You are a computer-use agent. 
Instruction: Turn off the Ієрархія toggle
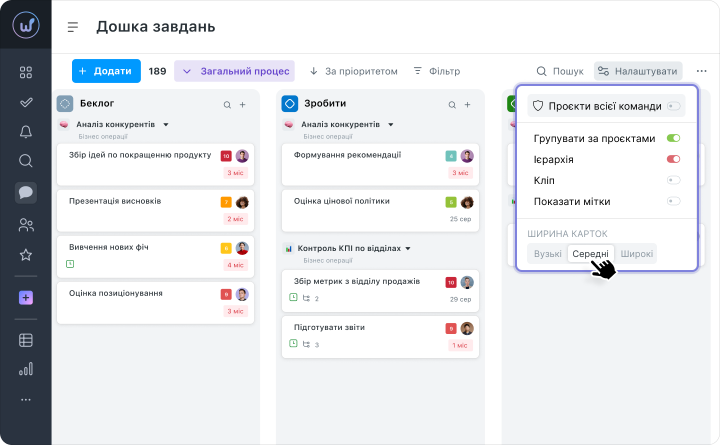[673, 159]
